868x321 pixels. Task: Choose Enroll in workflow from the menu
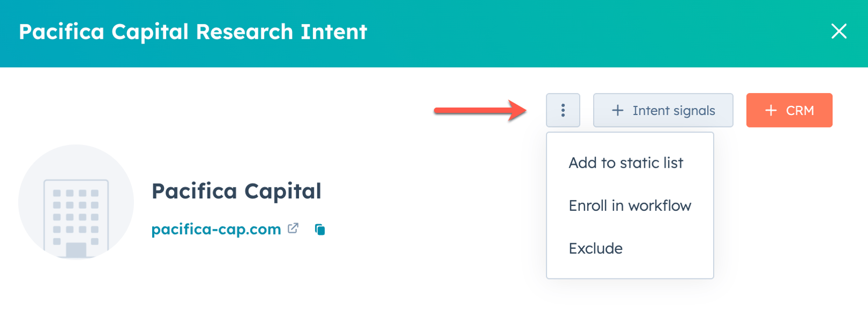click(630, 205)
